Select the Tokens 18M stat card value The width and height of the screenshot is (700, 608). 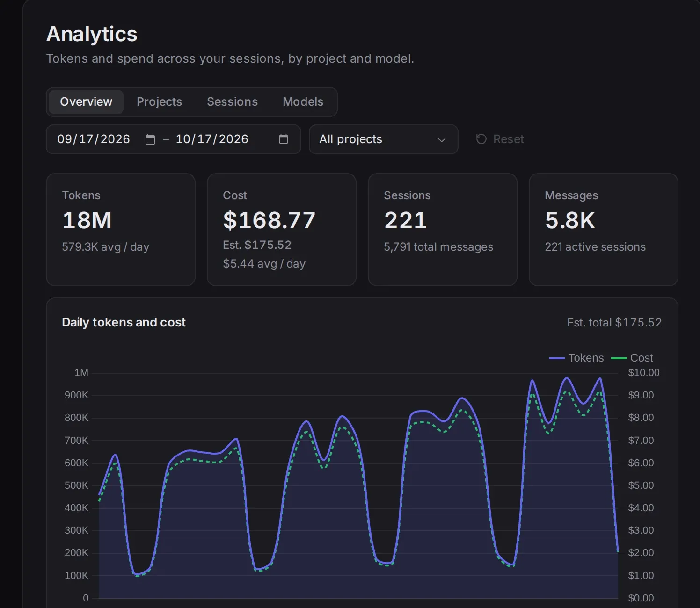[87, 220]
